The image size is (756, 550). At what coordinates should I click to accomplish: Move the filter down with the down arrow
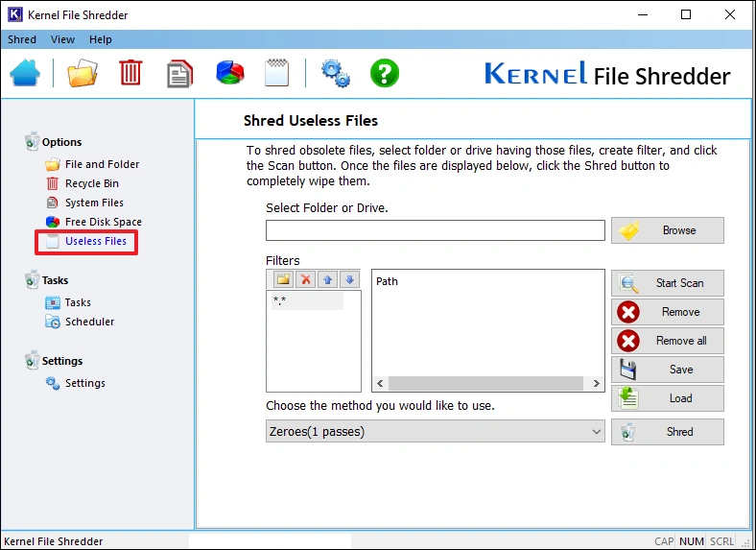tap(350, 279)
